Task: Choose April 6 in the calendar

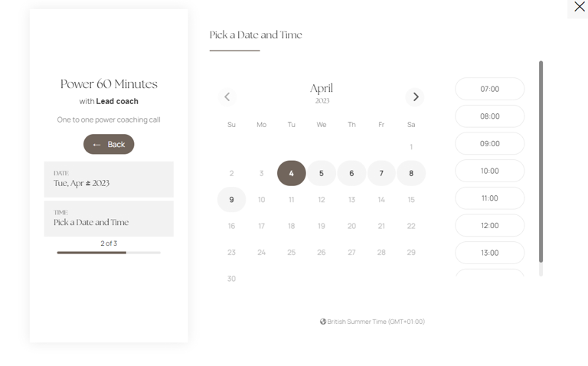Action: 351,173
